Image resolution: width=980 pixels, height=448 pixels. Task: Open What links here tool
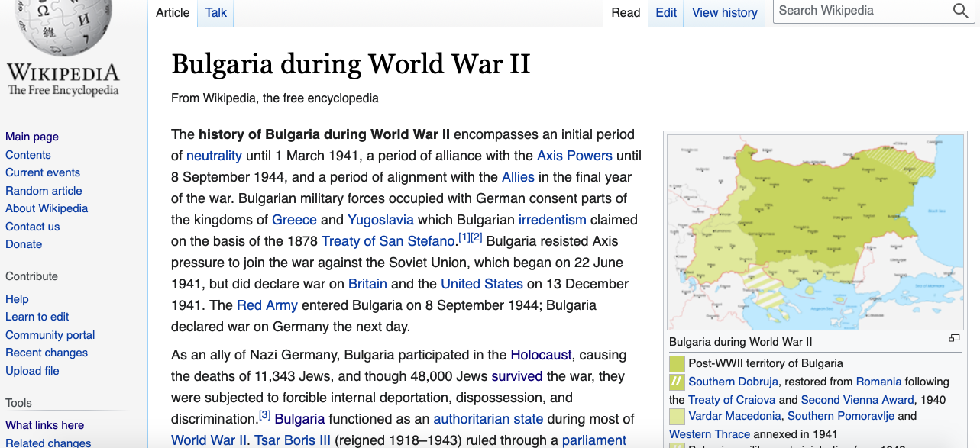tap(45, 425)
